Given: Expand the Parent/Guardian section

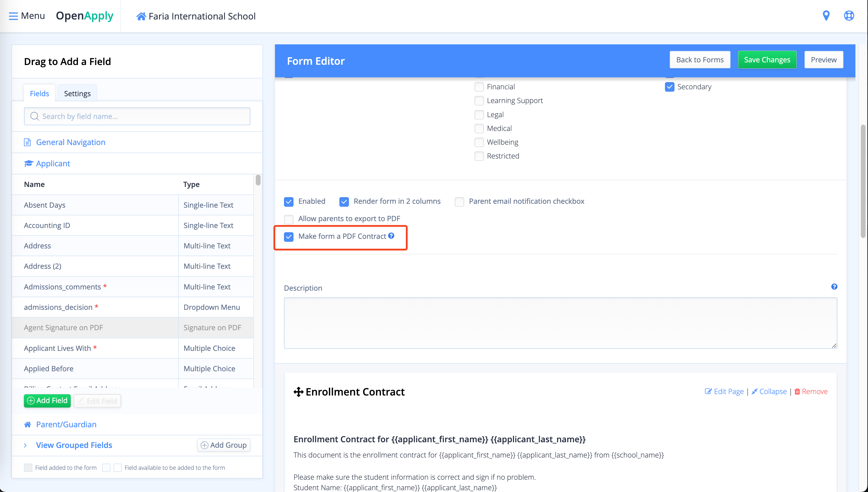Looking at the screenshot, I should (x=66, y=424).
